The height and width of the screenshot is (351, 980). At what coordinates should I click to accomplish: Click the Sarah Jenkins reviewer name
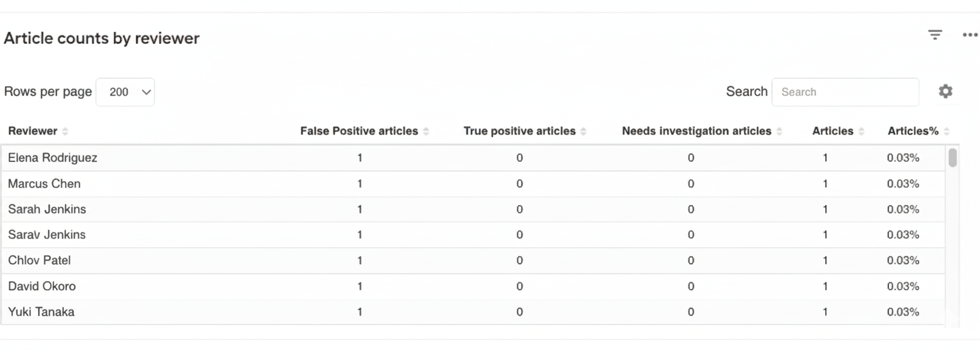(47, 209)
